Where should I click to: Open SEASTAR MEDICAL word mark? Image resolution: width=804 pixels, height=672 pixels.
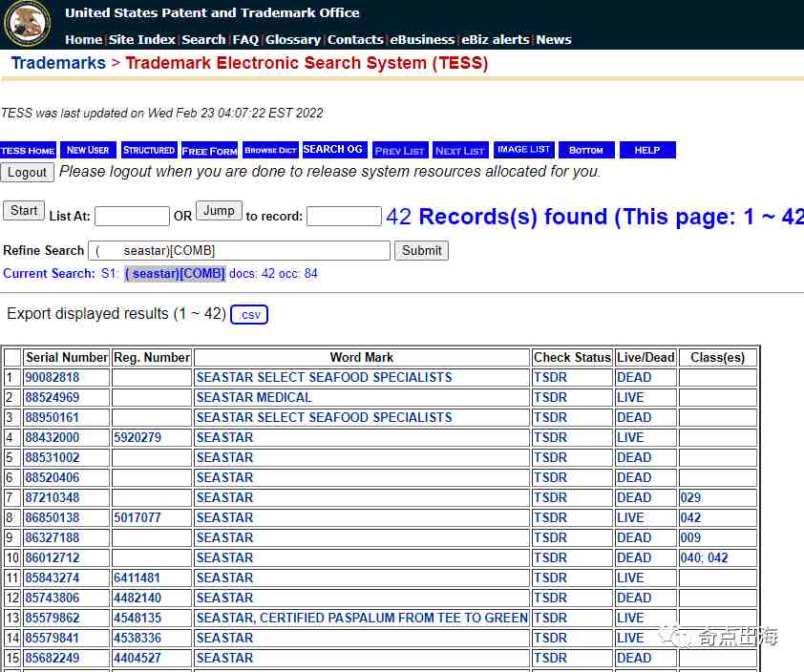(254, 397)
